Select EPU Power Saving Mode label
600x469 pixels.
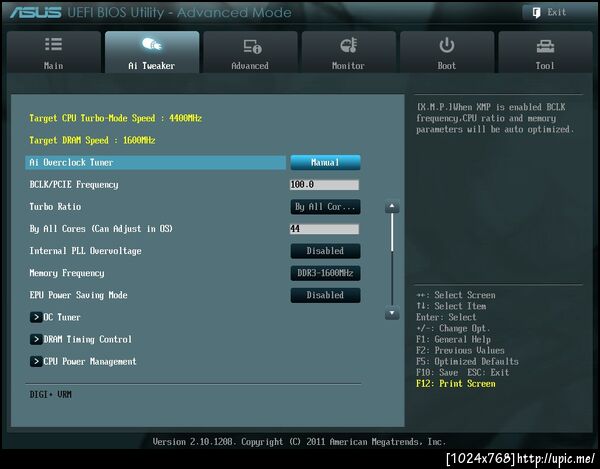coord(78,295)
